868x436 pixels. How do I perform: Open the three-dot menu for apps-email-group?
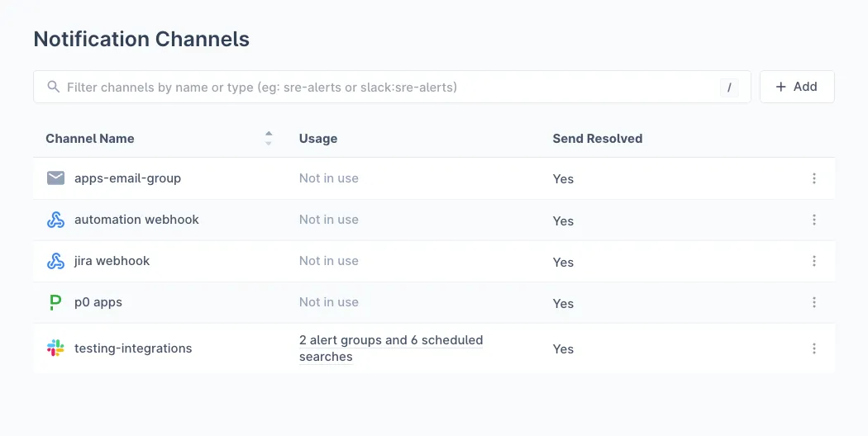[x=814, y=178]
